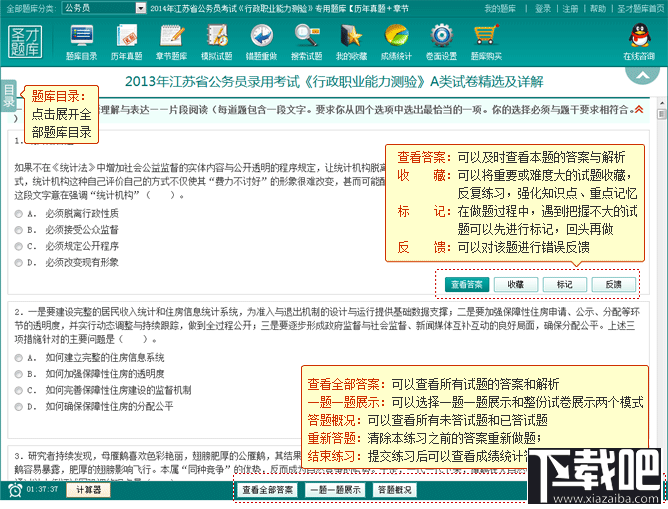Screen dimensions: 668x509
Task: Collapse section instructions via red double chevron
Action: pyautogui.click(x=639, y=109)
